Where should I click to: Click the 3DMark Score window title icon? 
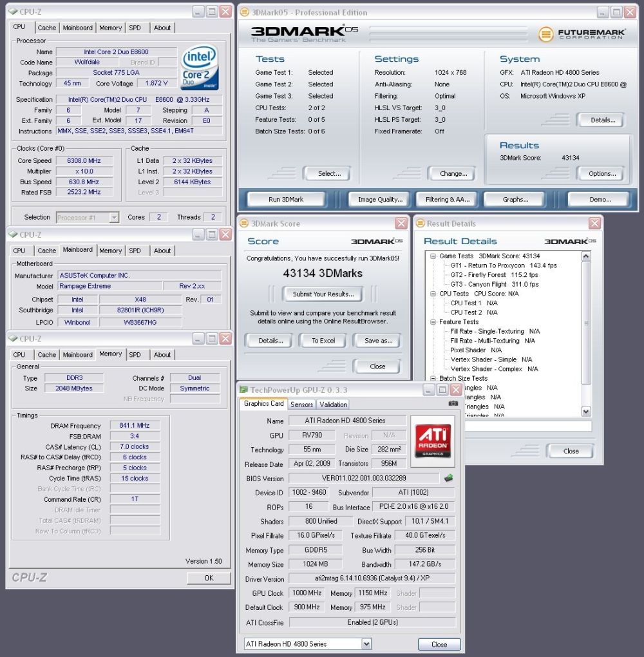(244, 224)
